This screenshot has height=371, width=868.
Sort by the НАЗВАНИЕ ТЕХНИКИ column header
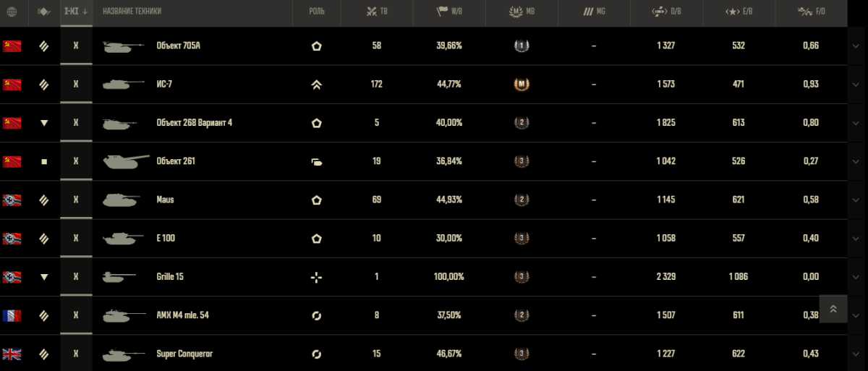tap(132, 12)
